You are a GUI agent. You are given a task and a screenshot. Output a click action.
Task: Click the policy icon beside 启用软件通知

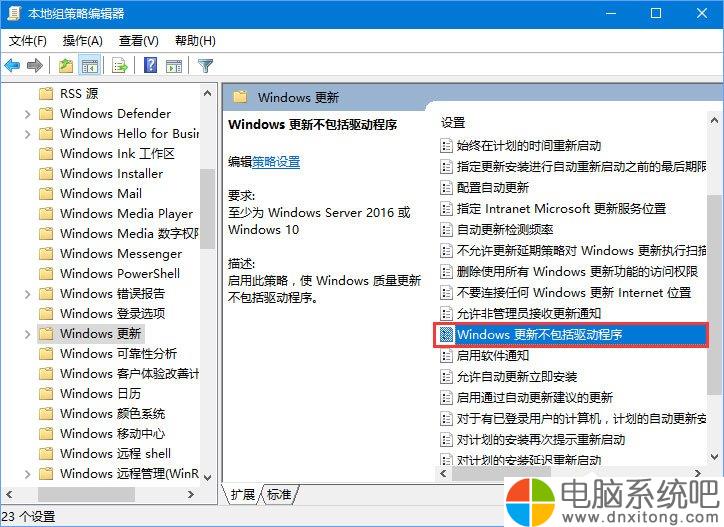446,356
